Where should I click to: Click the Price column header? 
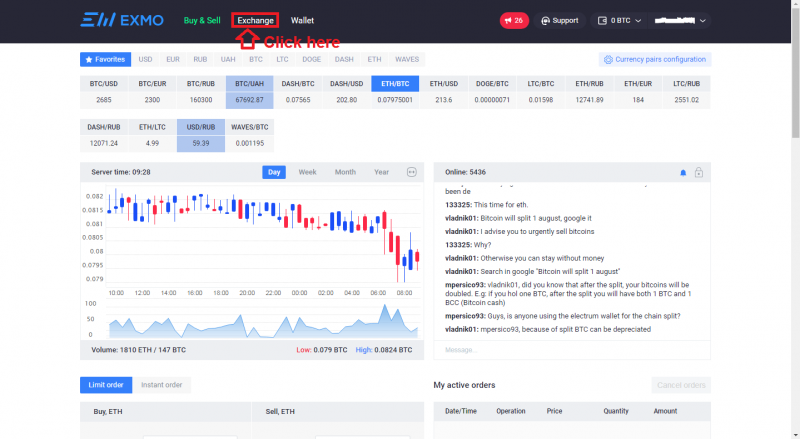point(554,411)
